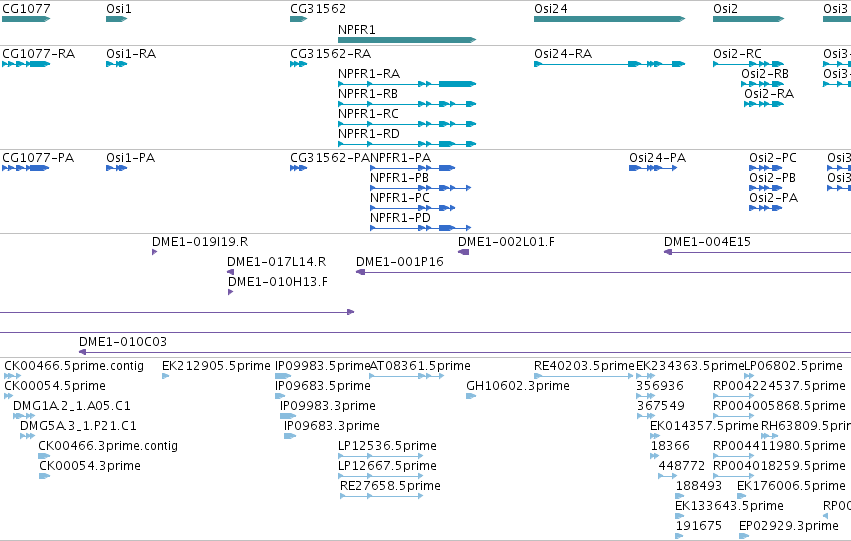Click the Osi24-RA transcript feature
Screen dimensions: 851x541
tap(609, 64)
